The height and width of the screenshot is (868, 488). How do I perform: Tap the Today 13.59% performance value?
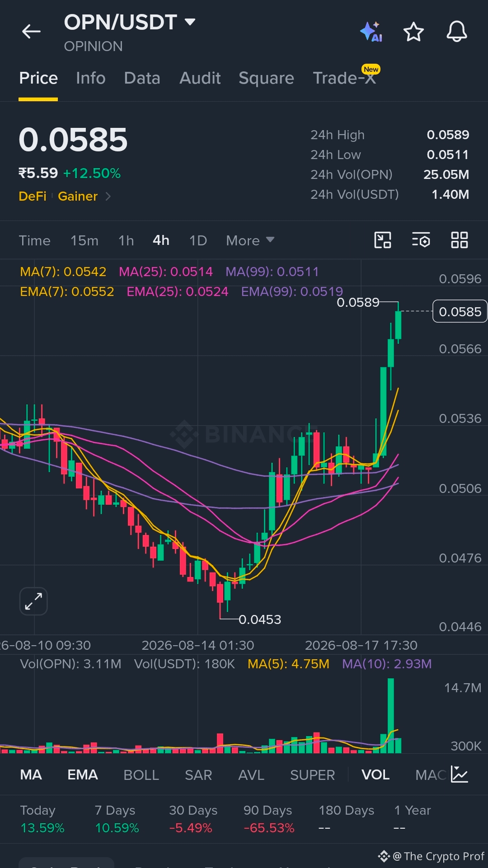tap(42, 828)
